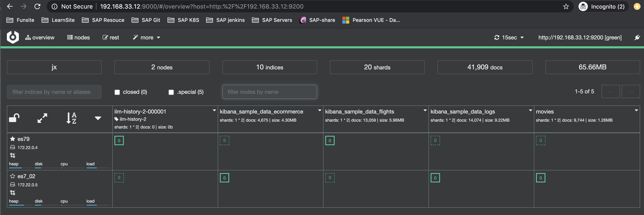The height and width of the screenshot is (215, 644).
Task: Click the browser back arrow
Action: point(10,6)
